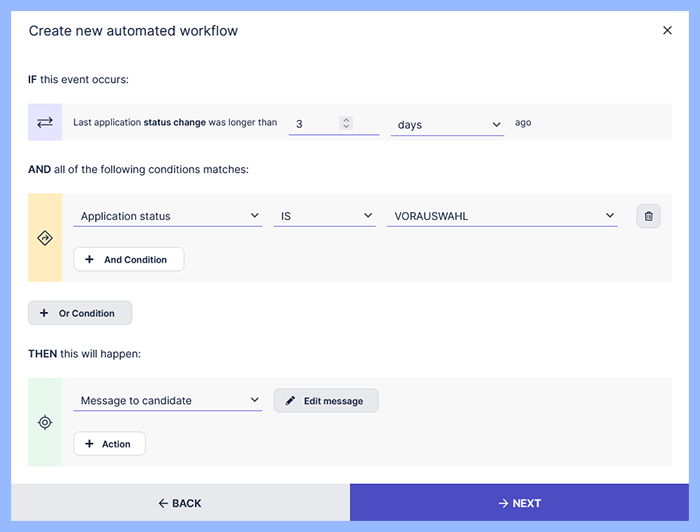The width and height of the screenshot is (700, 532).
Task: Open the Application status dropdown
Action: (167, 216)
